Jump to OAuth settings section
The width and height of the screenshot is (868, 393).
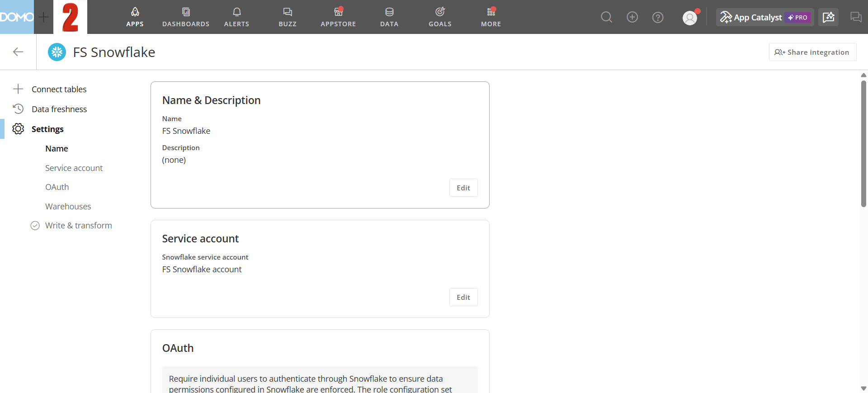coord(57,187)
